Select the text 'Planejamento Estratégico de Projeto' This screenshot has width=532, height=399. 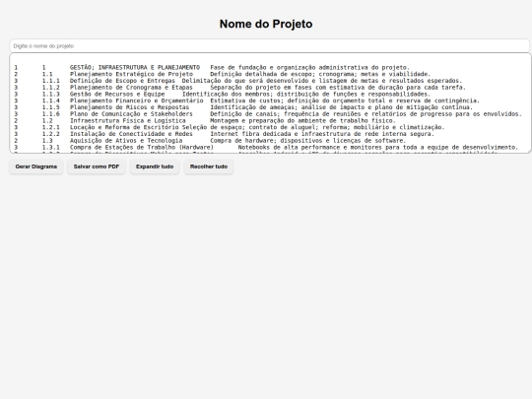[131, 74]
